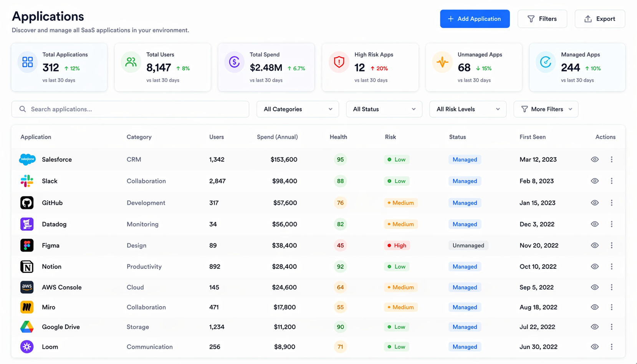The width and height of the screenshot is (637, 364).
Task: Toggle the eye preview on Google Drive row
Action: click(x=595, y=327)
